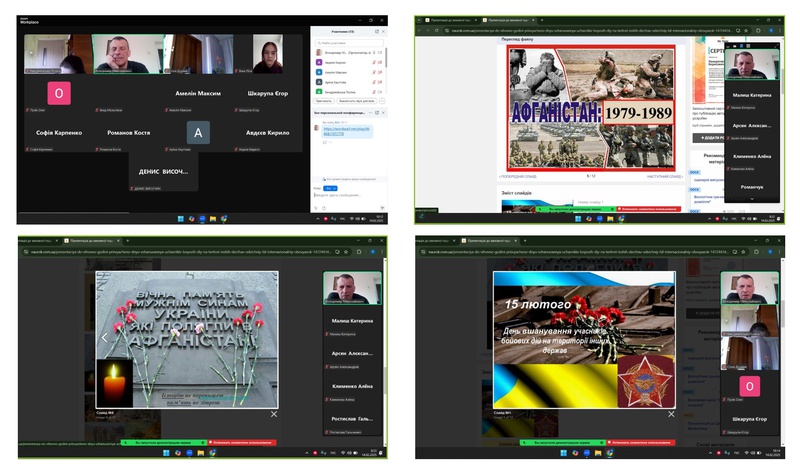Switch to first tab in Афганістан slide browser
Image resolution: width=800 pixels, height=470 pixels.
click(450, 20)
